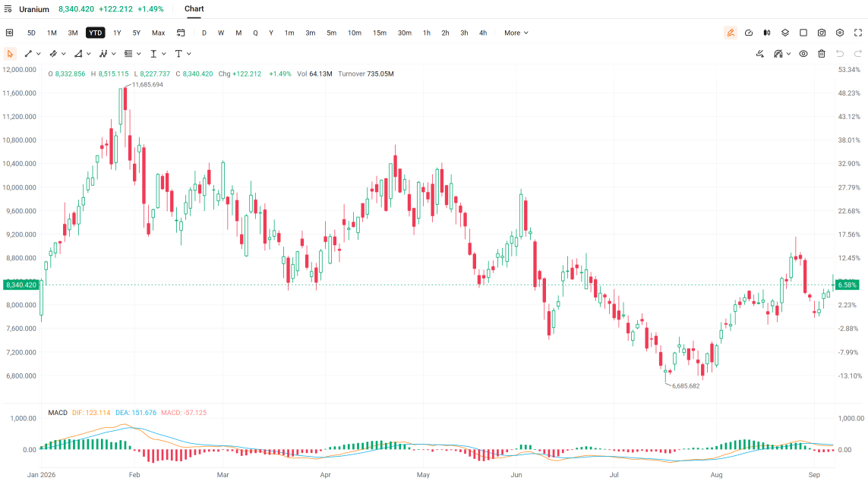Open chart settings gear icon
The height and width of the screenshot is (481, 868).
click(x=840, y=33)
